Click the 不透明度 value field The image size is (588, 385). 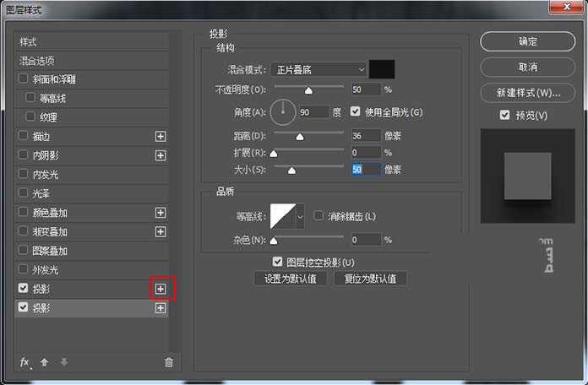tap(366, 89)
